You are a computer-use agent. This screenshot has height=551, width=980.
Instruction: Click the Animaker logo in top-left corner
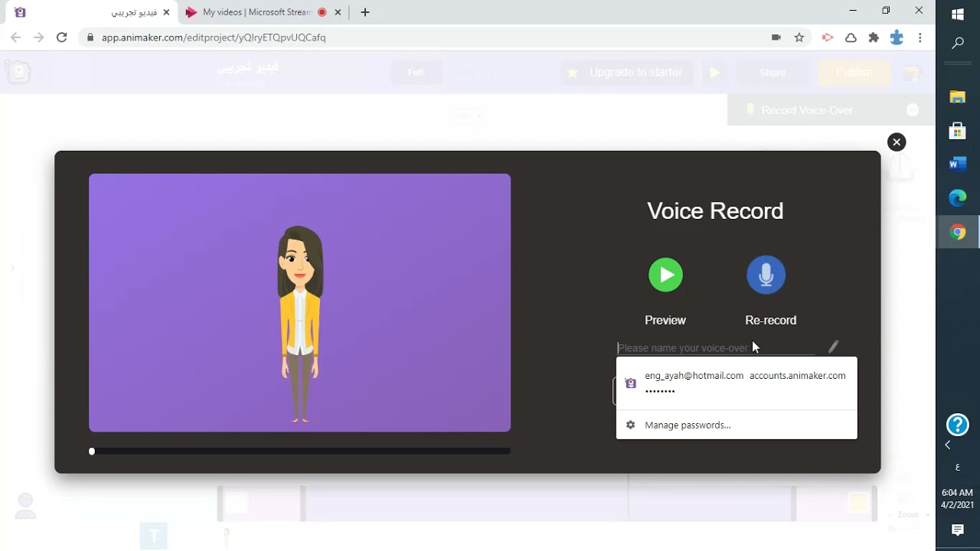(18, 72)
